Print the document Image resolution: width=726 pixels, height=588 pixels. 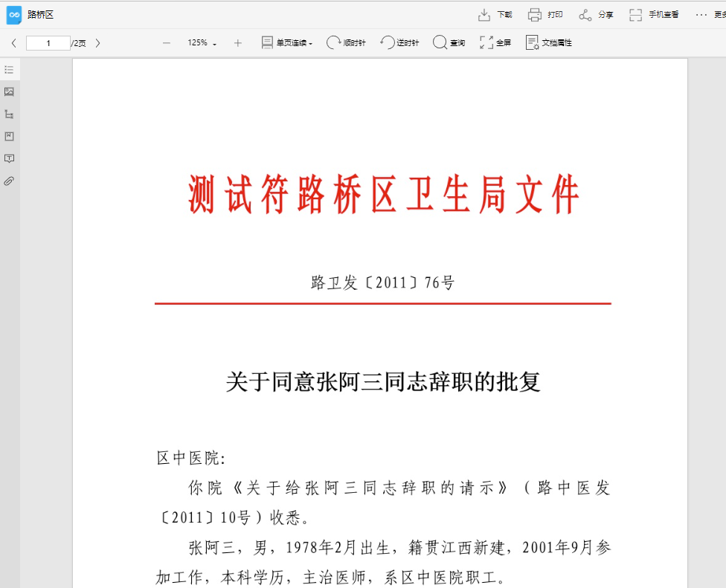point(545,15)
